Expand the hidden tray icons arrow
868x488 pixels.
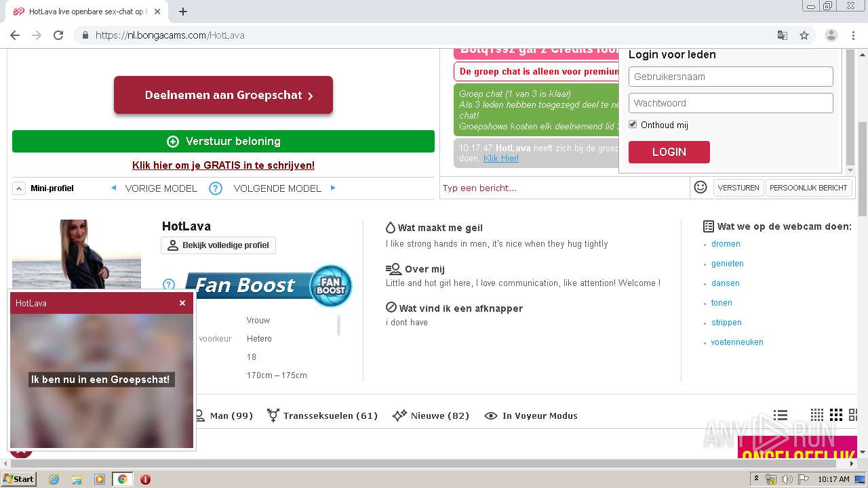(755, 479)
